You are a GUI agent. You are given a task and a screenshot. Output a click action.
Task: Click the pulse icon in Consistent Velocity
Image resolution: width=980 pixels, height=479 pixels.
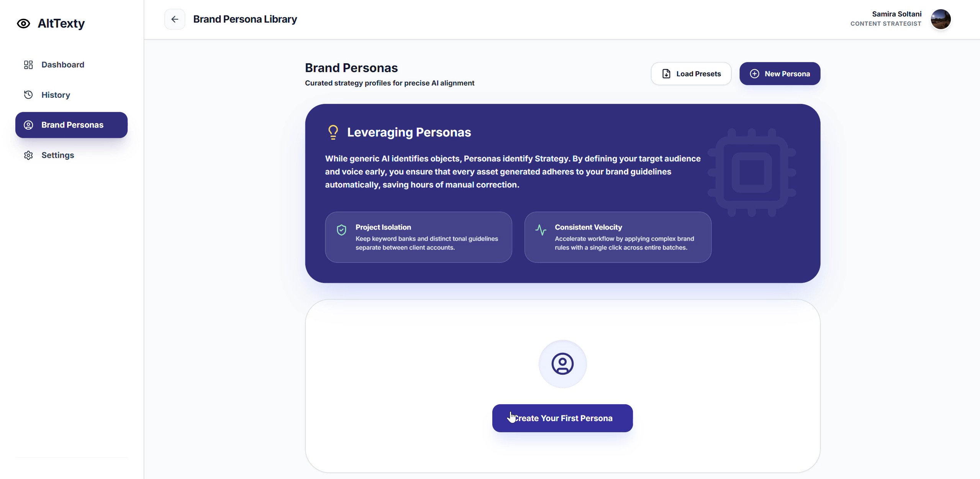point(541,230)
